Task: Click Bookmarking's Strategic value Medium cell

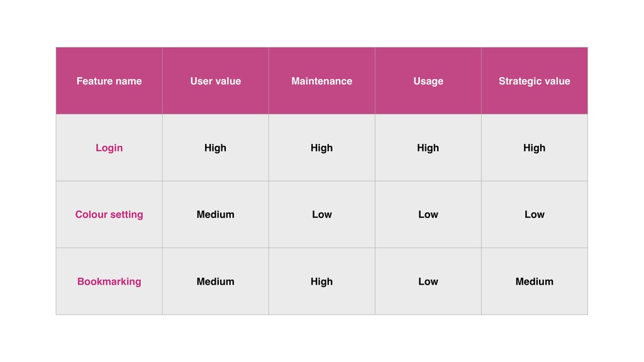Action: 534,282
